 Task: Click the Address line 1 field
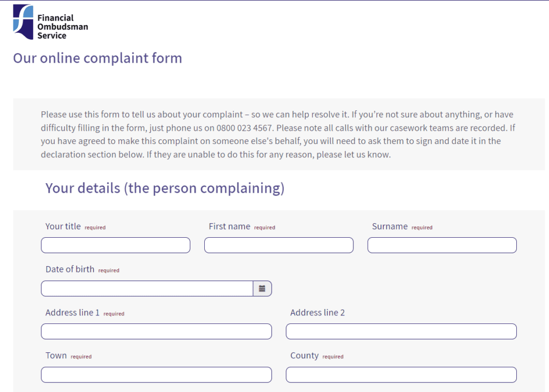click(x=156, y=331)
